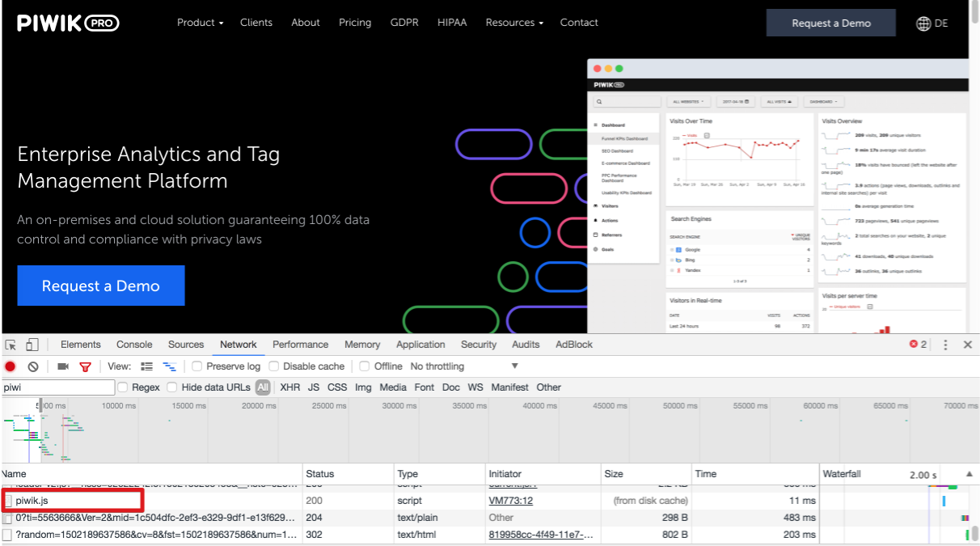The image size is (980, 546).
Task: Filter requests by WS
Action: (475, 387)
